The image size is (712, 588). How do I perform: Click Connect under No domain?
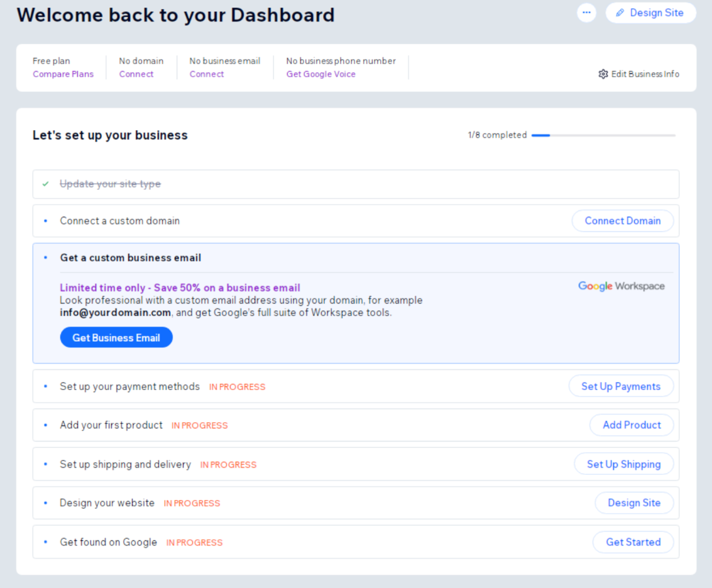click(136, 74)
